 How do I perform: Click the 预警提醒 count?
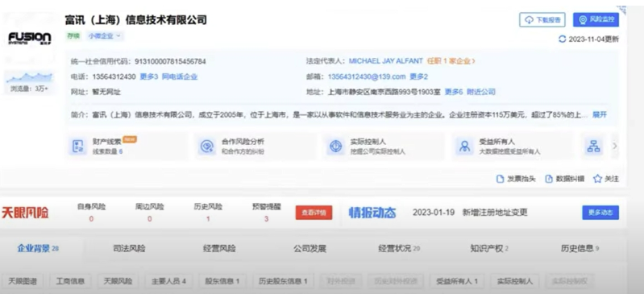coord(266,219)
